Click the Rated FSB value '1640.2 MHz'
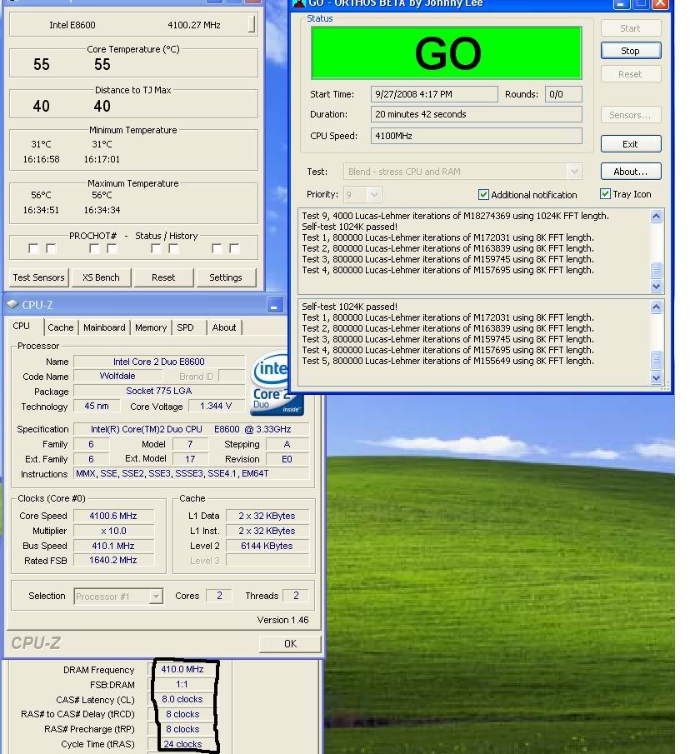This screenshot has width=700, height=754. [113, 560]
